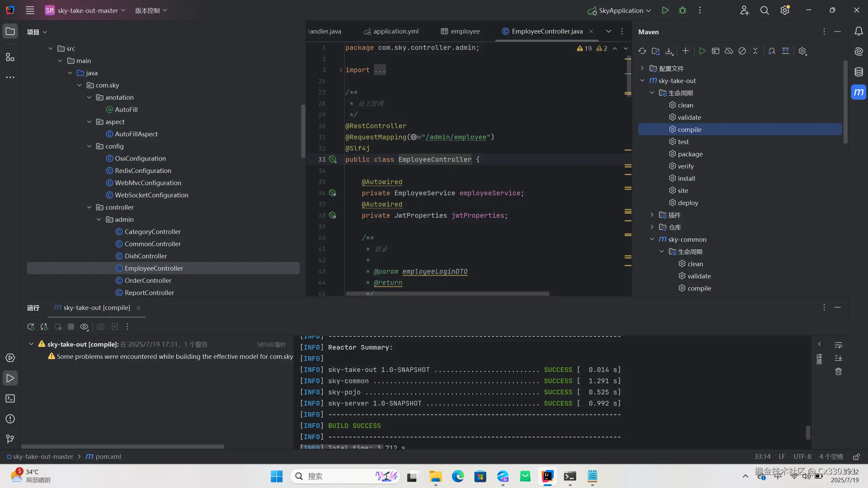The image size is (868, 488).
Task: Open the Terminal tool window icon
Action: click(x=10, y=398)
